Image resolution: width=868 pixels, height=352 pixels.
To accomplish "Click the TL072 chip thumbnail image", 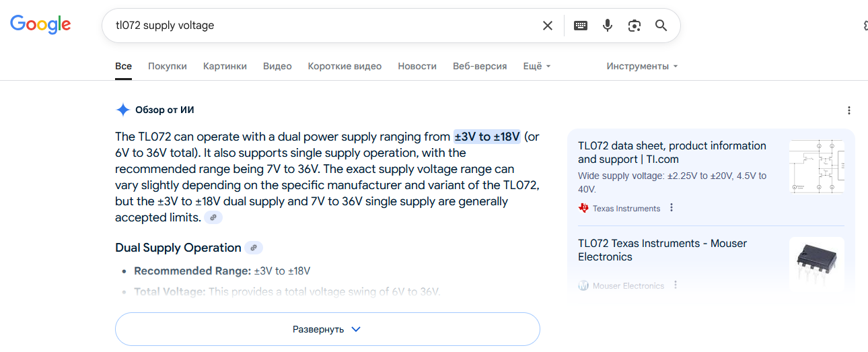I will [816, 262].
